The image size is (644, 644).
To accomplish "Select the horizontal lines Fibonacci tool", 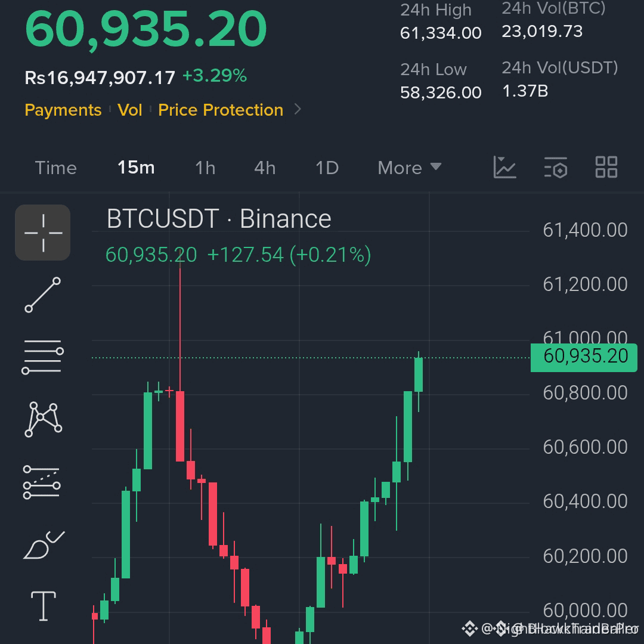I will [x=43, y=357].
